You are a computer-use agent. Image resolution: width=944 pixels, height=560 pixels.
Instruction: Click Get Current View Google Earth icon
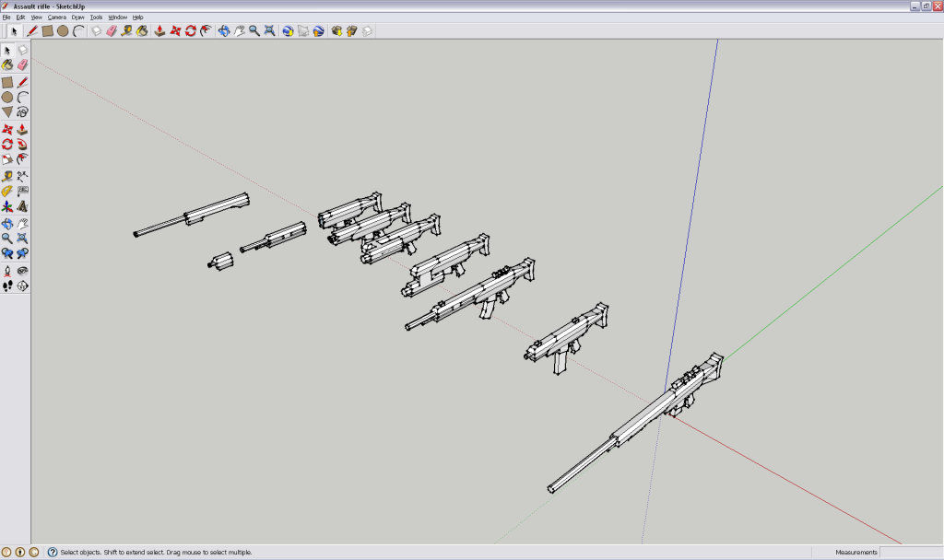tap(288, 30)
